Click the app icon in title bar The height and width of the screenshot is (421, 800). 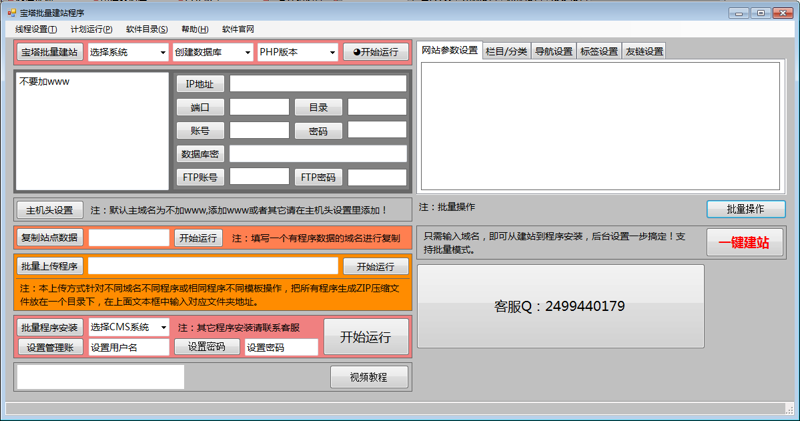pos(11,12)
